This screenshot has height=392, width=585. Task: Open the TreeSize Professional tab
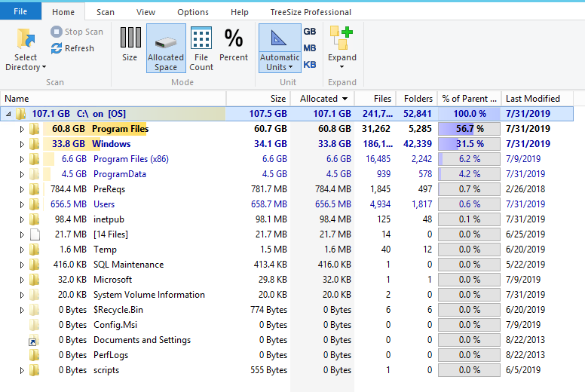[311, 12]
